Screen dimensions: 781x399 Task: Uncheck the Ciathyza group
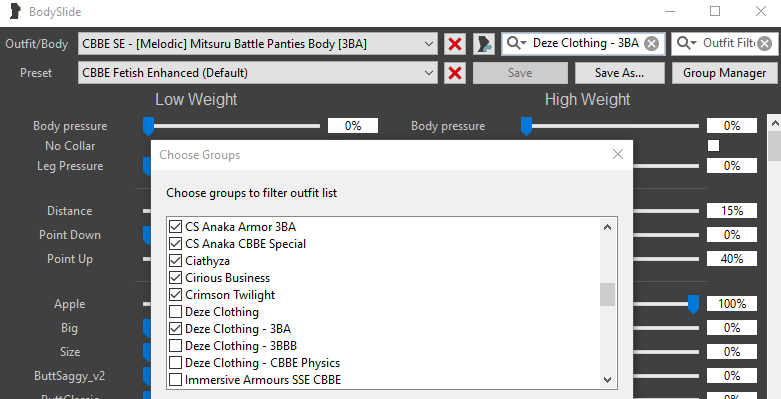click(x=175, y=261)
